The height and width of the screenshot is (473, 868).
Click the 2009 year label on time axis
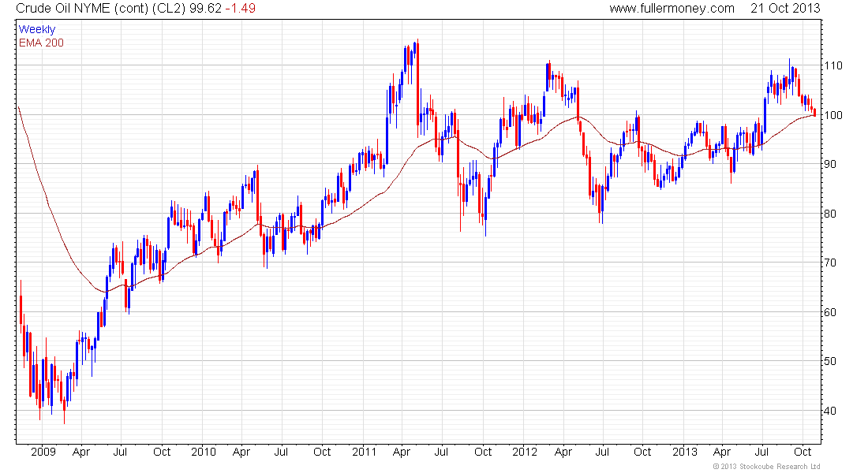coord(43,452)
